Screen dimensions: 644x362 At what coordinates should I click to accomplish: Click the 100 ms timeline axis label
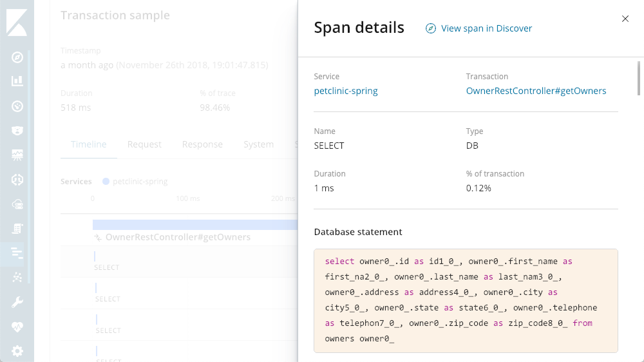coord(187,198)
